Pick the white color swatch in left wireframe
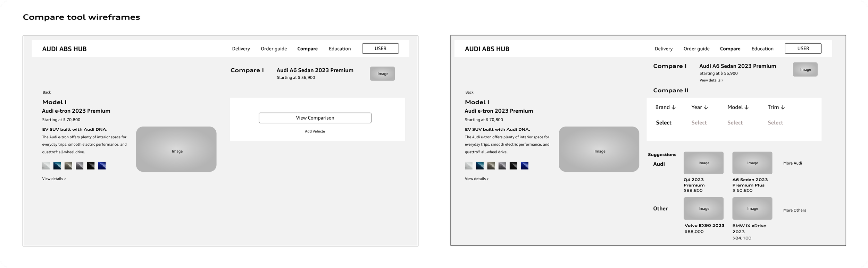The width and height of the screenshot is (868, 268). (46, 166)
